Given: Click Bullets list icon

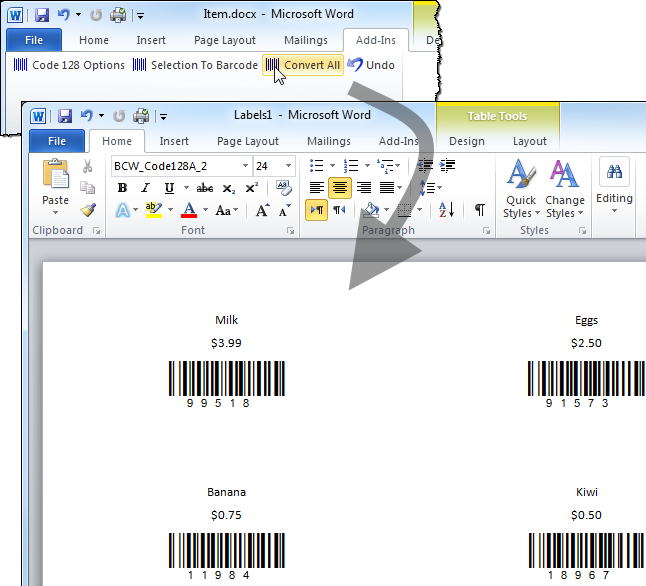Looking at the screenshot, I should pos(316,166).
